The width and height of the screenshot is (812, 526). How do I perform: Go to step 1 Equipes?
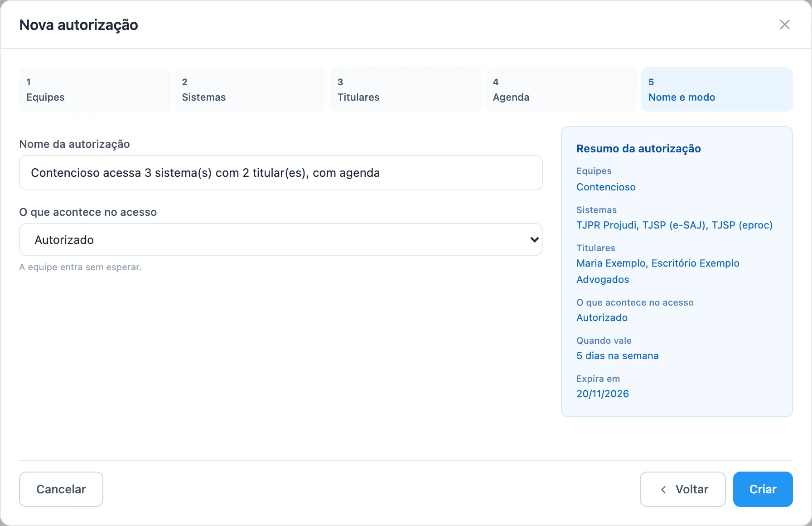[x=95, y=89]
